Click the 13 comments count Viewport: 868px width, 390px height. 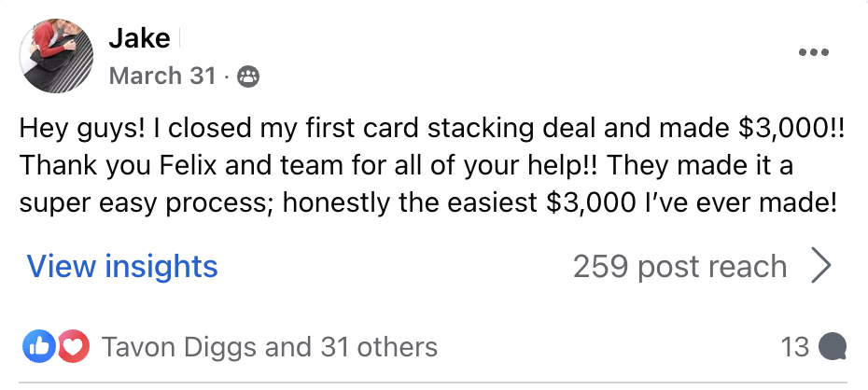(x=795, y=348)
